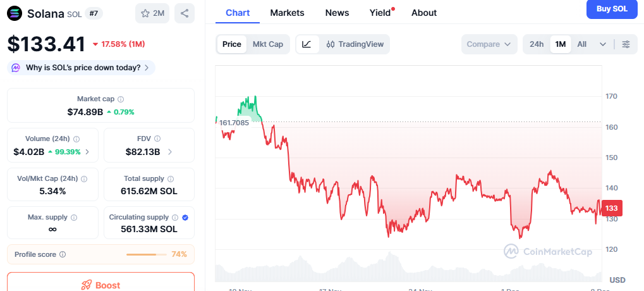Click the info icon next to FDV
Image resolution: width=644 pixels, height=291 pixels.
(x=157, y=139)
